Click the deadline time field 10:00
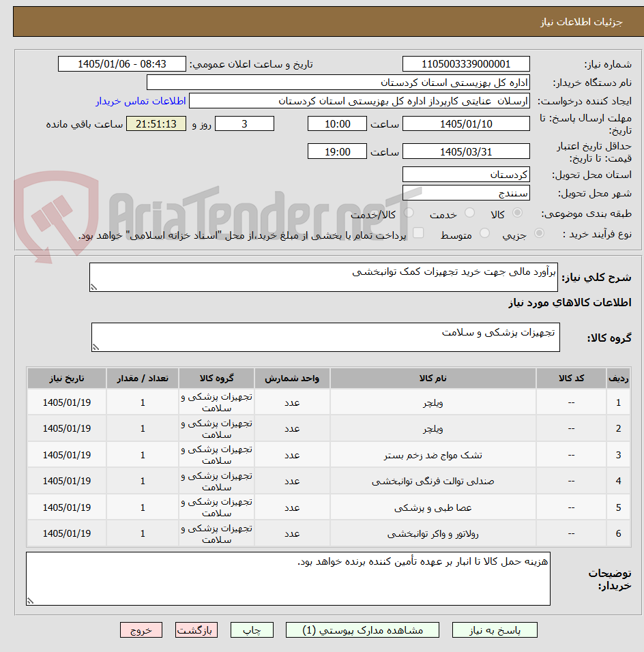Screen dimensions: 644x652 (x=338, y=124)
